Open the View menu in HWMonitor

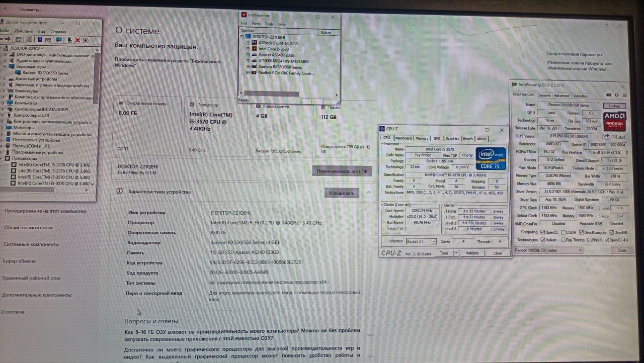[x=256, y=24]
